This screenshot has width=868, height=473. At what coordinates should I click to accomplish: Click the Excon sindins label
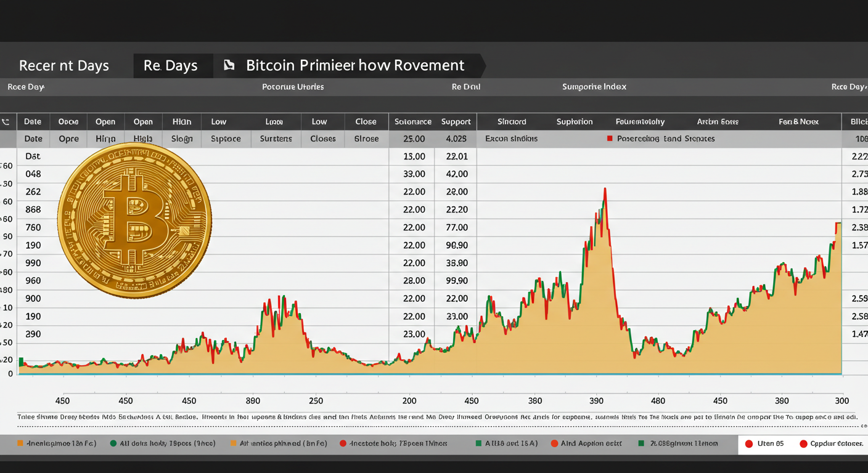click(x=511, y=139)
